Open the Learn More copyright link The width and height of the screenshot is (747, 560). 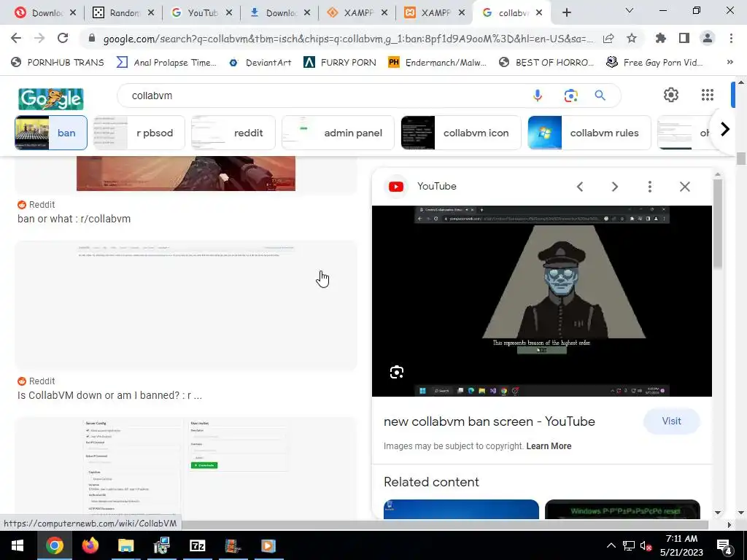tap(549, 446)
